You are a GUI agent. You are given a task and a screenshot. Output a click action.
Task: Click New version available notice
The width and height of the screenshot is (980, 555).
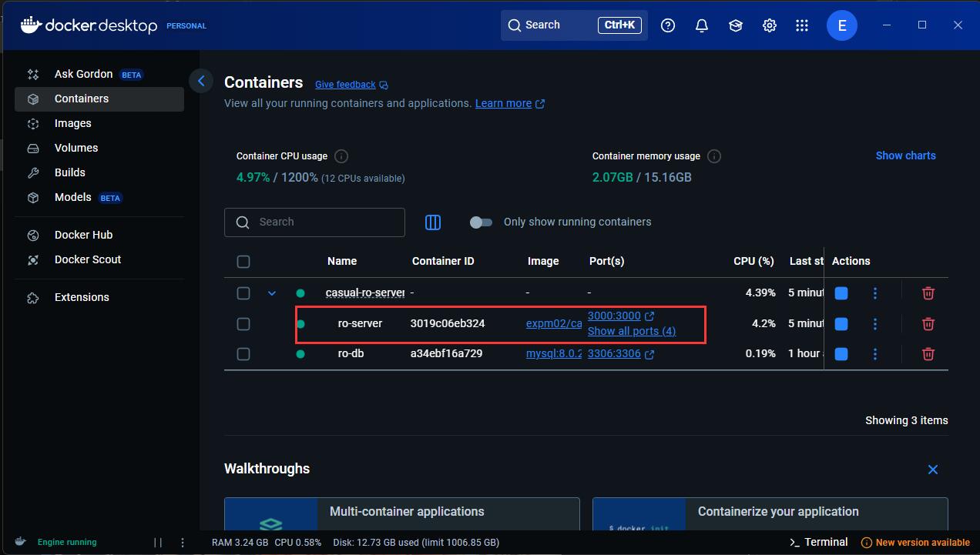(x=915, y=543)
